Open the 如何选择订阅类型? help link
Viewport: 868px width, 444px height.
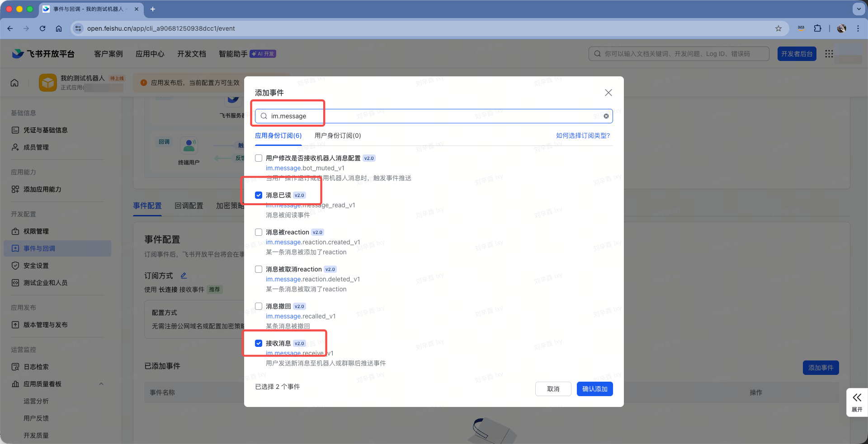(583, 136)
